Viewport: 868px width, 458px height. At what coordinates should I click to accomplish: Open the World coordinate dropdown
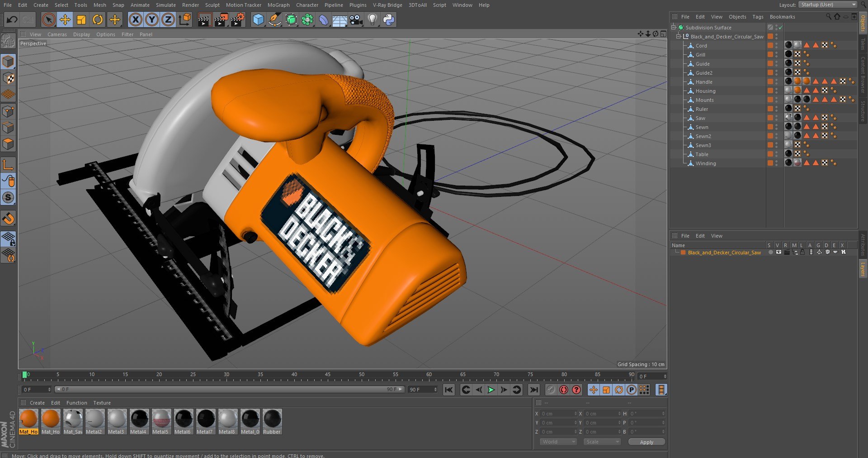pos(558,442)
